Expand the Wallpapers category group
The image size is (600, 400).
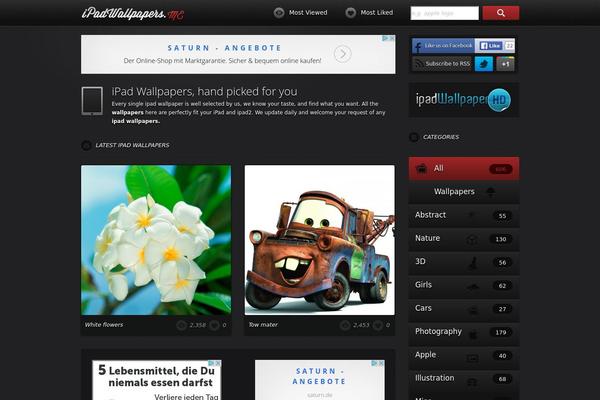(x=464, y=192)
